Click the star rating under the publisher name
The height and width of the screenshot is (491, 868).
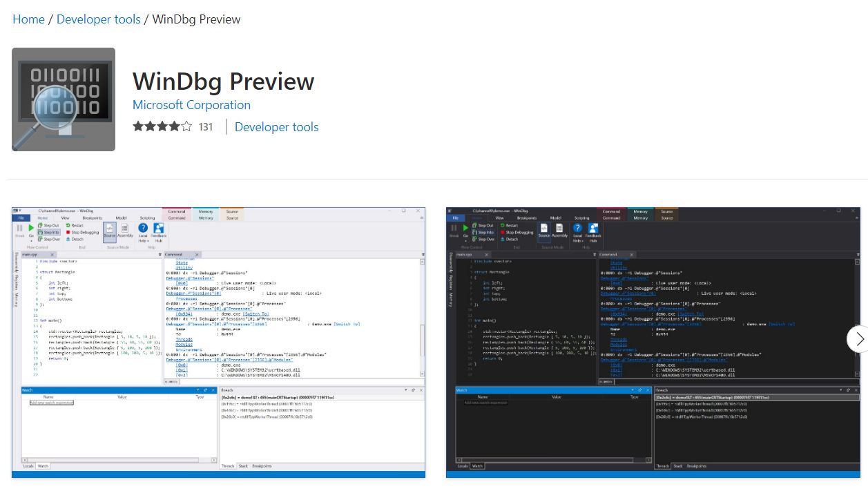click(162, 127)
